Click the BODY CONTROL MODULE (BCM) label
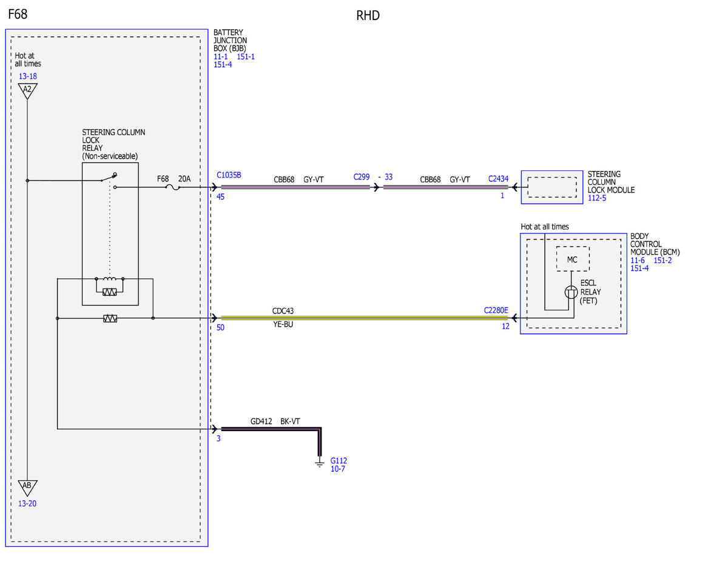The height and width of the screenshot is (562, 728). point(655,244)
